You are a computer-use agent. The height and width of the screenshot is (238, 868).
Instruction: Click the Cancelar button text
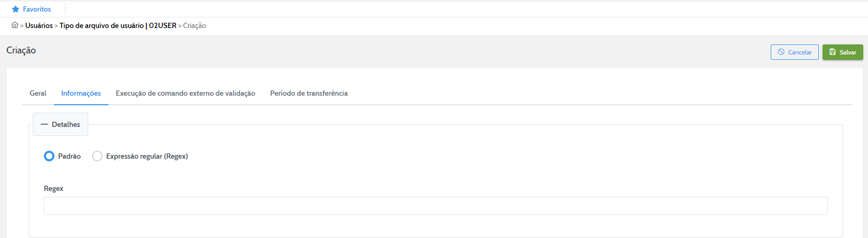pyautogui.click(x=800, y=52)
